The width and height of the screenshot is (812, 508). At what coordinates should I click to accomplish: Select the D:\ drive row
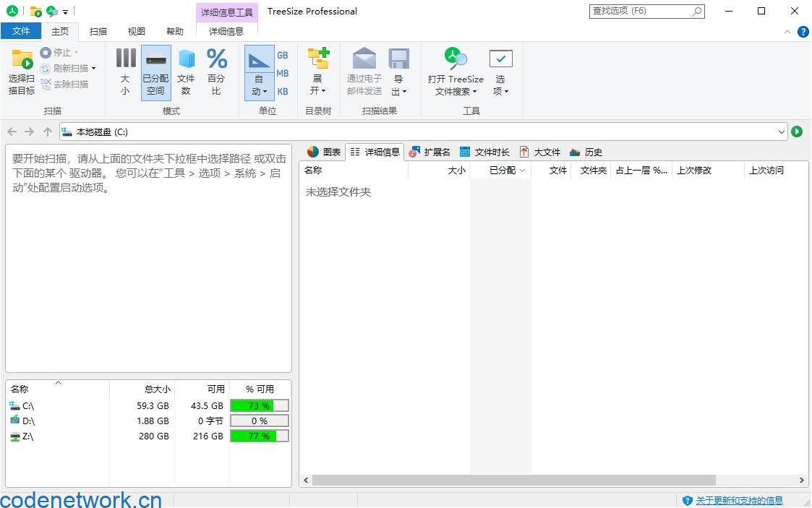pos(149,421)
